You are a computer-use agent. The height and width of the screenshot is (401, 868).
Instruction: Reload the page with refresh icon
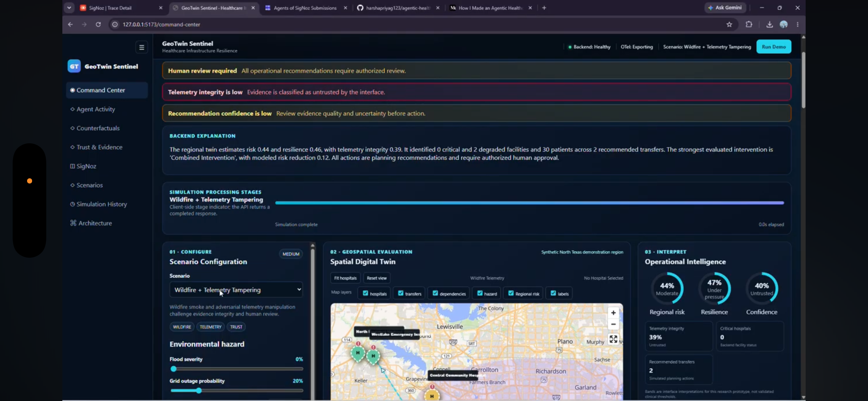(x=98, y=24)
